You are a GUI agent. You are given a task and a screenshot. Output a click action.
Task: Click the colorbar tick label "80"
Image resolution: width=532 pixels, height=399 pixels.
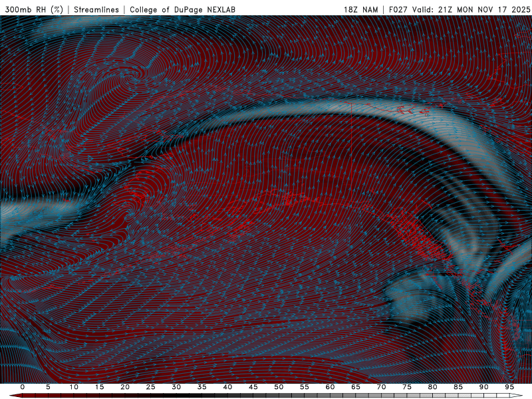click(x=432, y=387)
